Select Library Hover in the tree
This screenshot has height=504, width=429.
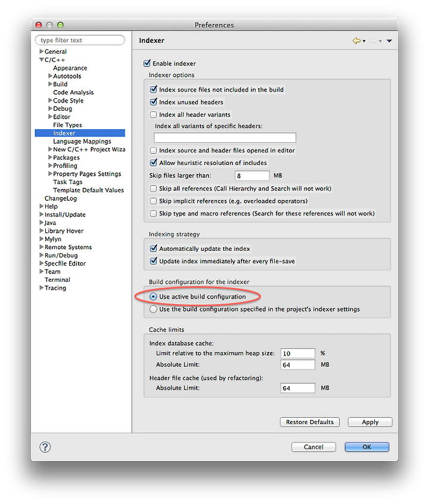click(x=64, y=231)
